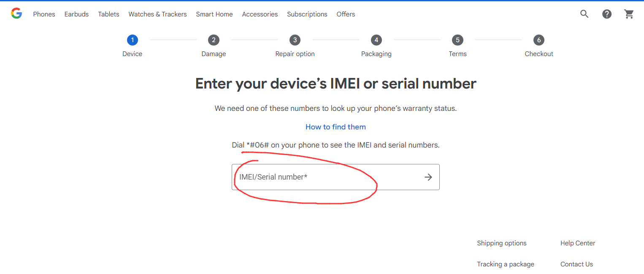644x274 pixels.
Task: Select step 4 Packaging circle
Action: coord(376,40)
